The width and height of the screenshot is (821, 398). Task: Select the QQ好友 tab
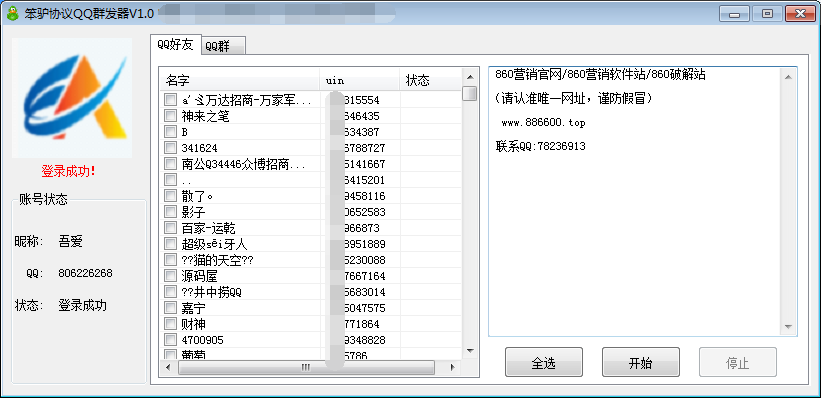pos(175,45)
